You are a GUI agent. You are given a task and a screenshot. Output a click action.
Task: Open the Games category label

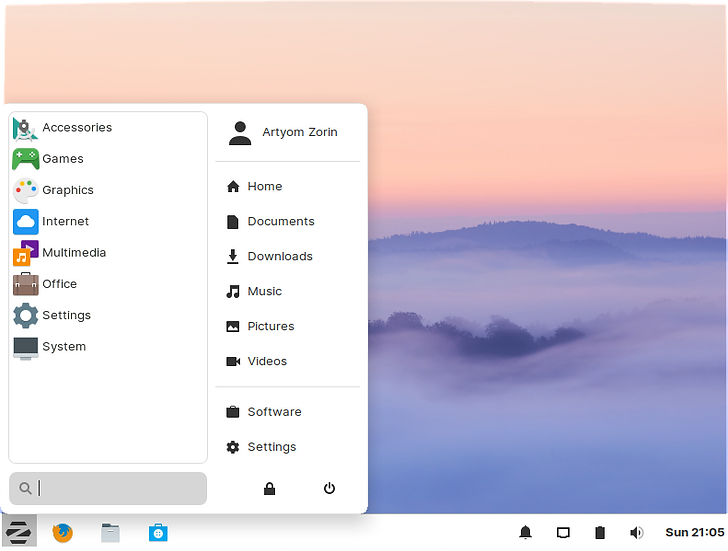pyautogui.click(x=63, y=159)
